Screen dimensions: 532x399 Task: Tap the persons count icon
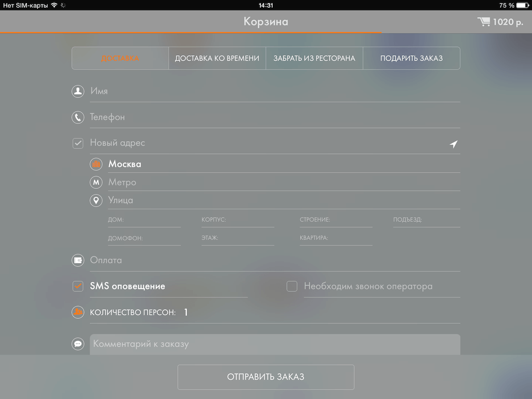[78, 312]
